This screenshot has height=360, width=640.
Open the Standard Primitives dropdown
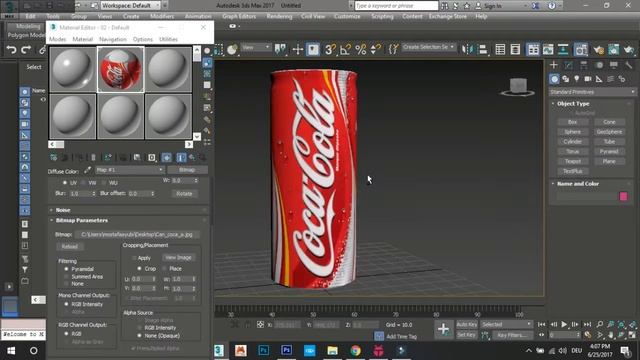[592, 92]
